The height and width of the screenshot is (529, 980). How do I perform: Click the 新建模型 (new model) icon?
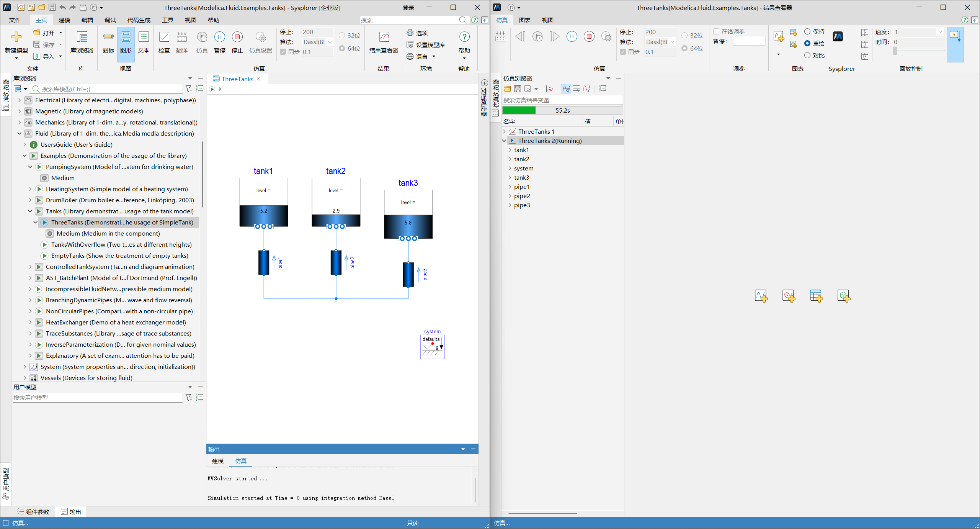coord(16,37)
